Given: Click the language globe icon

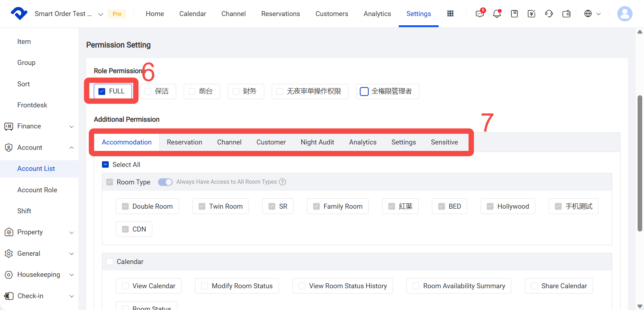Looking at the screenshot, I should (588, 14).
